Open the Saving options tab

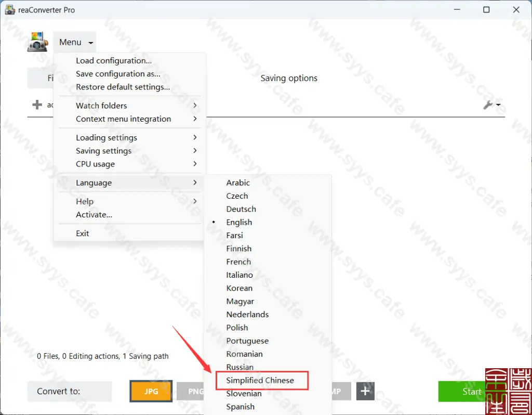click(289, 78)
